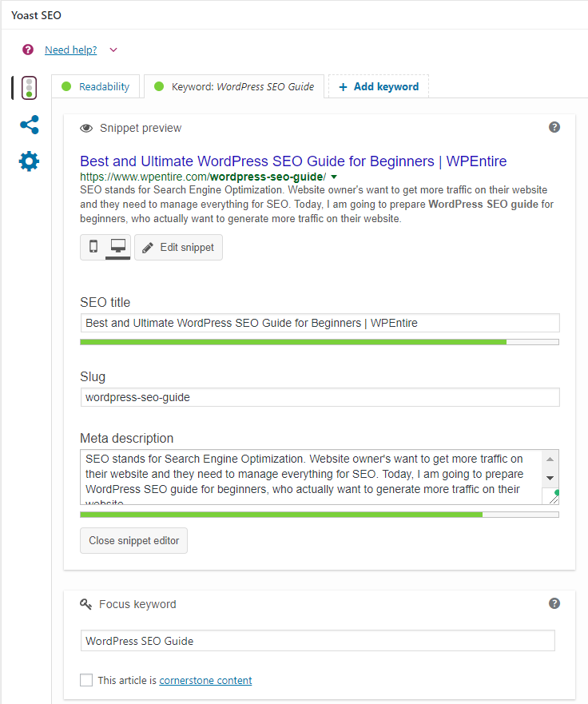Click Meta description scroll down arrow
Image resolution: width=588 pixels, height=704 pixels.
pyautogui.click(x=550, y=478)
